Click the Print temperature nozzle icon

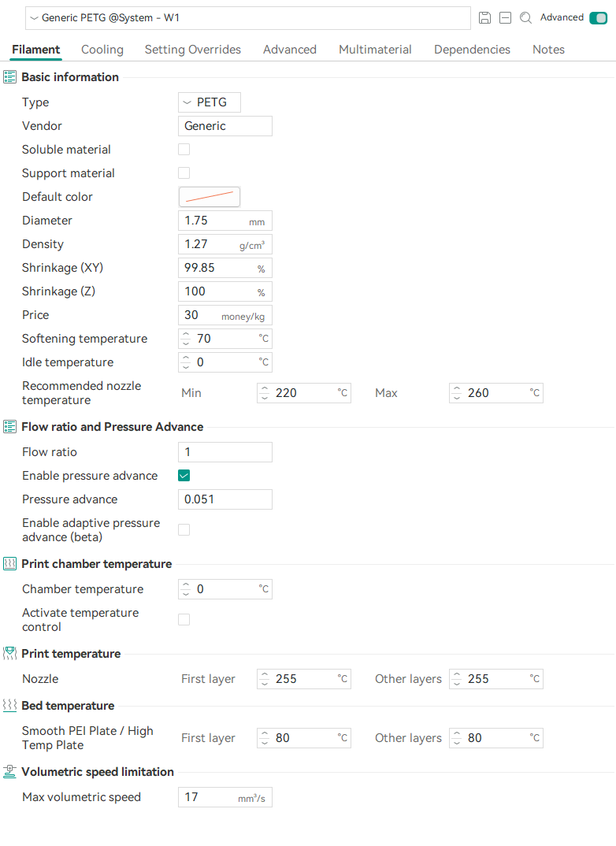pos(10,654)
